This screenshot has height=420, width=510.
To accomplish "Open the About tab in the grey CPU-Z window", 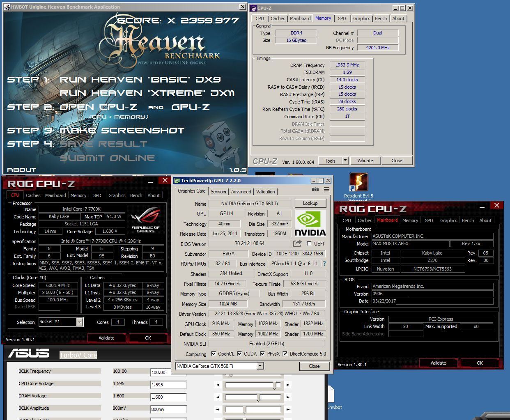I will point(398,18).
